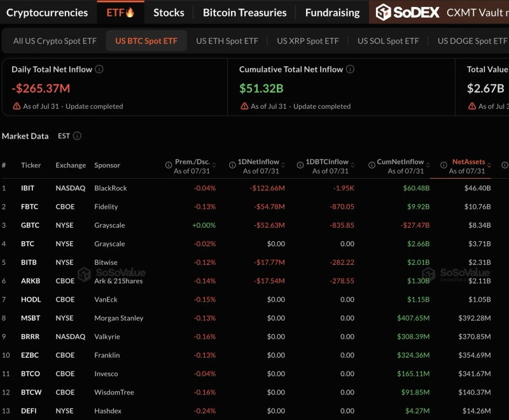Image resolution: width=509 pixels, height=420 pixels.
Task: Switch to US SOL Spot ETF
Action: pyautogui.click(x=388, y=41)
